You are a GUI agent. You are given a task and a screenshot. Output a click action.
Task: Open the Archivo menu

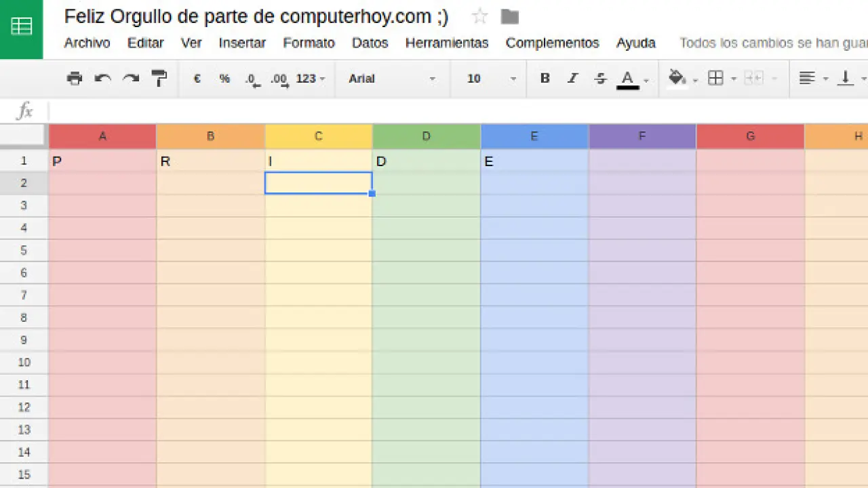coord(87,43)
